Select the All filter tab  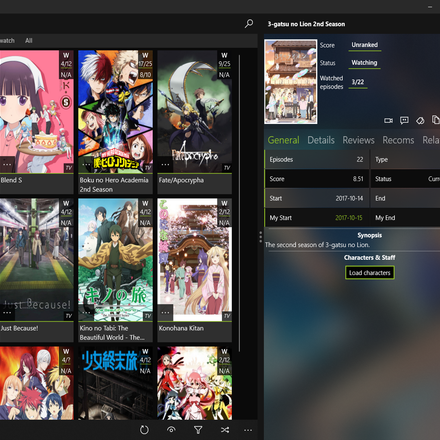point(29,41)
